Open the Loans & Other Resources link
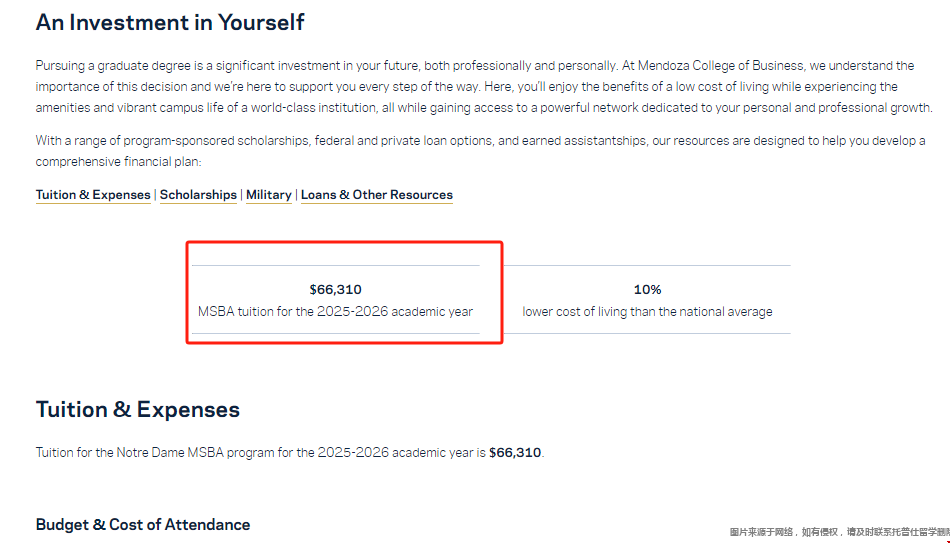 coord(377,195)
